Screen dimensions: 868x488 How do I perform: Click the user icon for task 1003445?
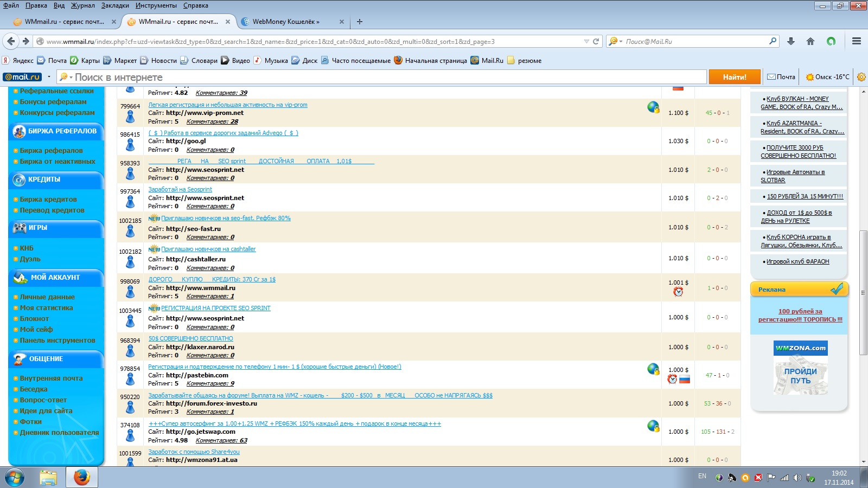(x=130, y=322)
